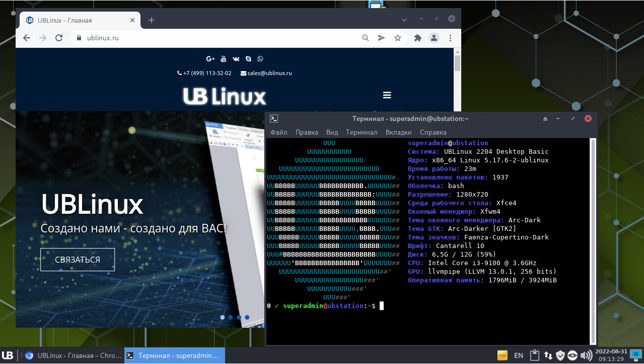Screen dimensions: 644x364
Task: Open the WhatsApp icon in site header
Action: tap(260, 59)
